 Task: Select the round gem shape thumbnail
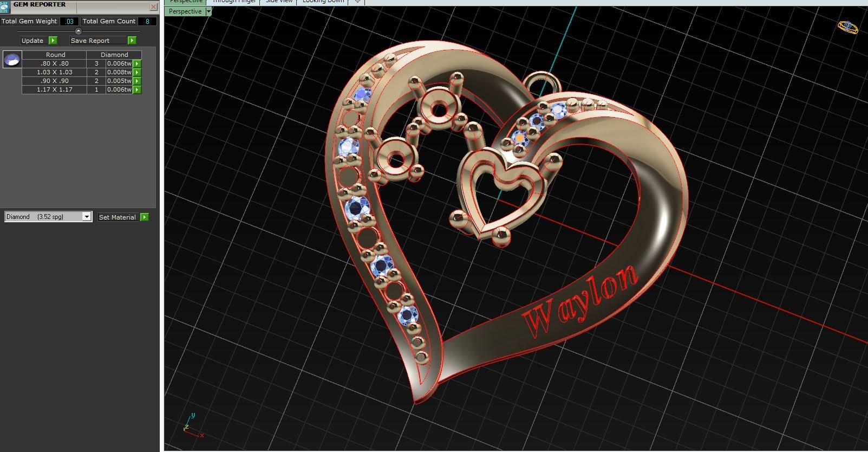12,59
